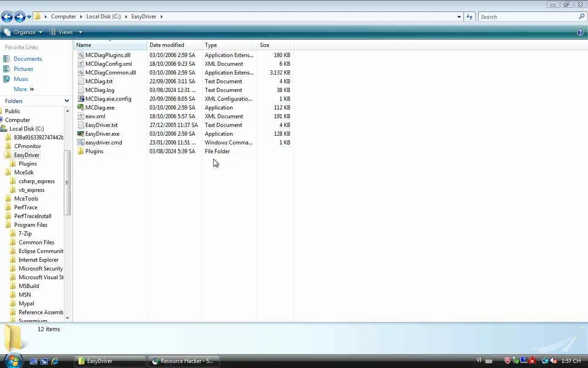Image resolution: width=588 pixels, height=368 pixels.
Task: Select the MCDiag.exe application icon
Action: pos(81,108)
